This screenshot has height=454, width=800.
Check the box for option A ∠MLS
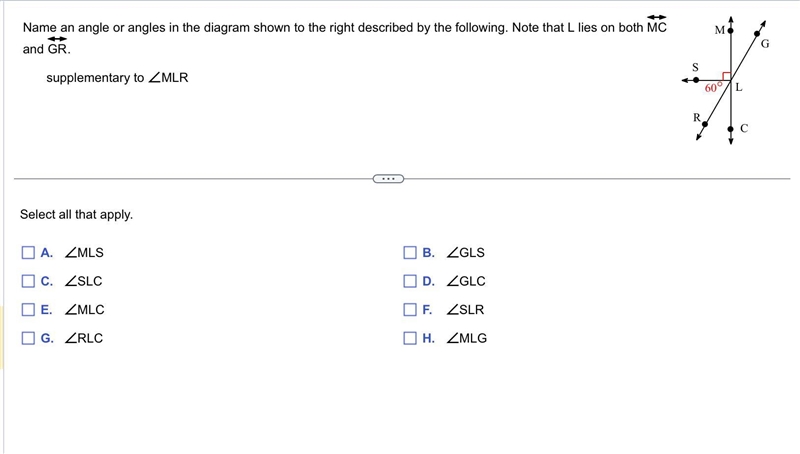[x=28, y=253]
